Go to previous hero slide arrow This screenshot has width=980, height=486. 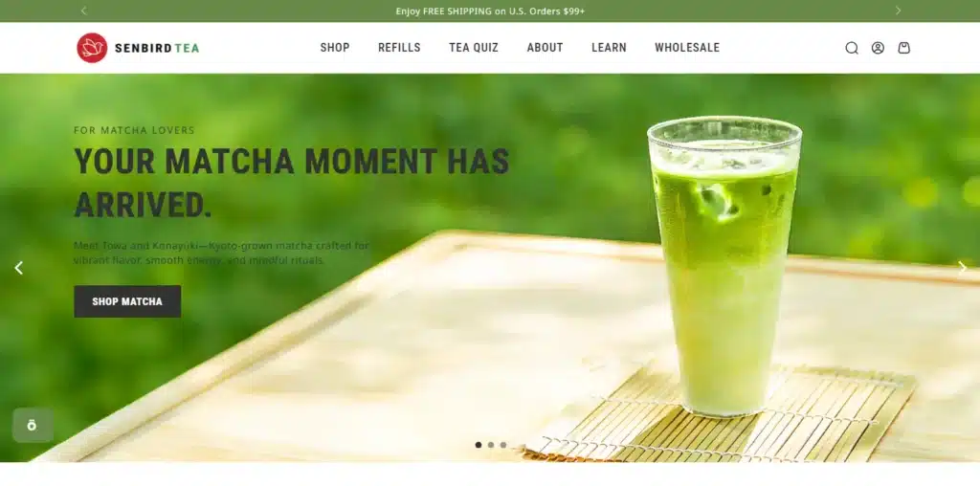(19, 268)
